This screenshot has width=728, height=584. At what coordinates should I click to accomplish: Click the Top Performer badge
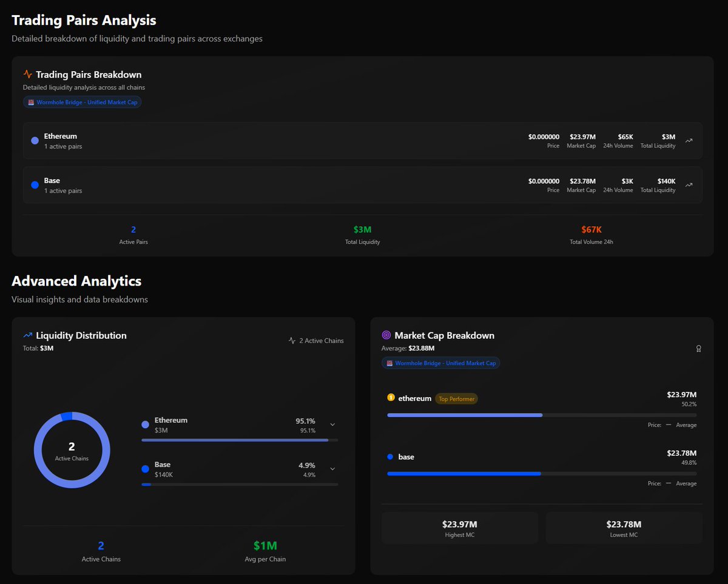456,398
